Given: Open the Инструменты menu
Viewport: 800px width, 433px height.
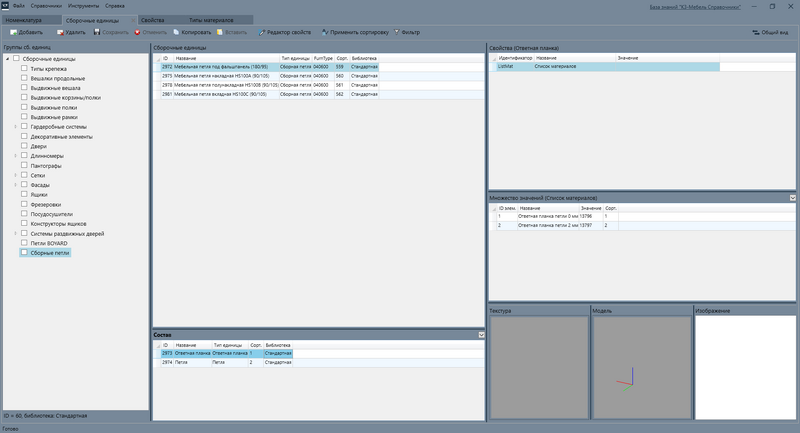Looking at the screenshot, I should click(83, 6).
